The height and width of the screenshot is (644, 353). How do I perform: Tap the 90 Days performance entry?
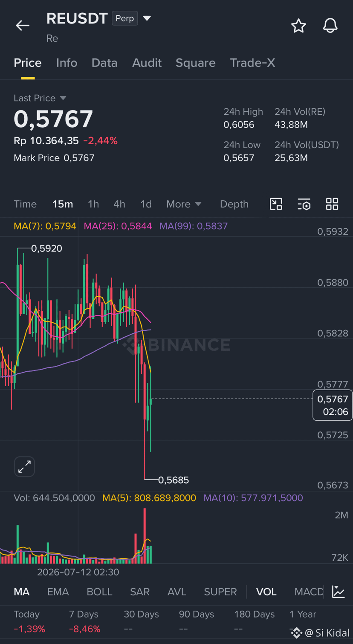point(196,621)
